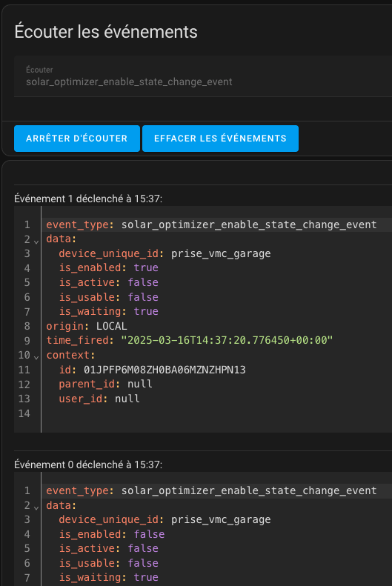
Task: Click is_waiting true value in Événement 0
Action: point(146,577)
